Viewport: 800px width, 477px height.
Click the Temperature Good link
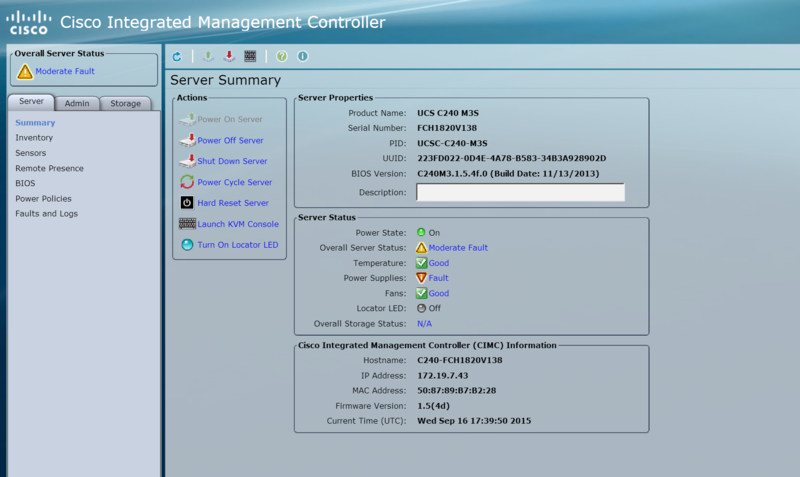[439, 263]
